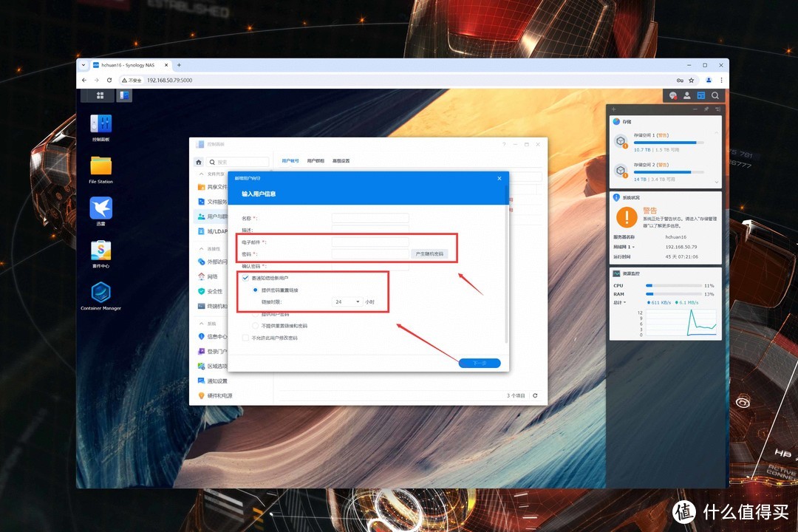Open the user options person icon
The image size is (798, 532).
tap(686, 95)
